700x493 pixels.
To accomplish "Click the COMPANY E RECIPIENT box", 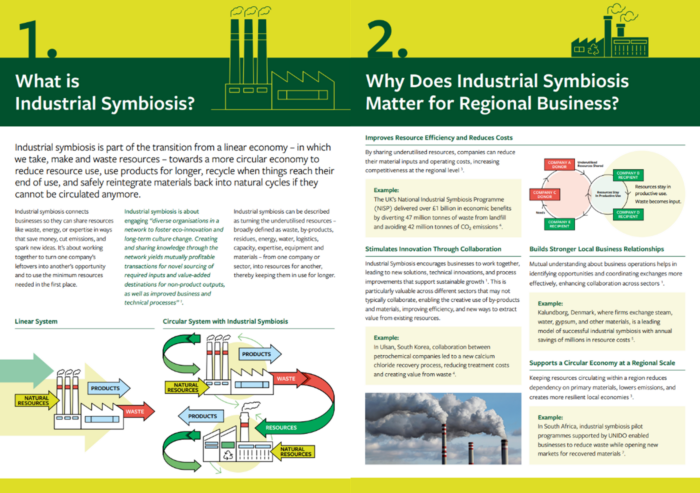I will 559,224.
